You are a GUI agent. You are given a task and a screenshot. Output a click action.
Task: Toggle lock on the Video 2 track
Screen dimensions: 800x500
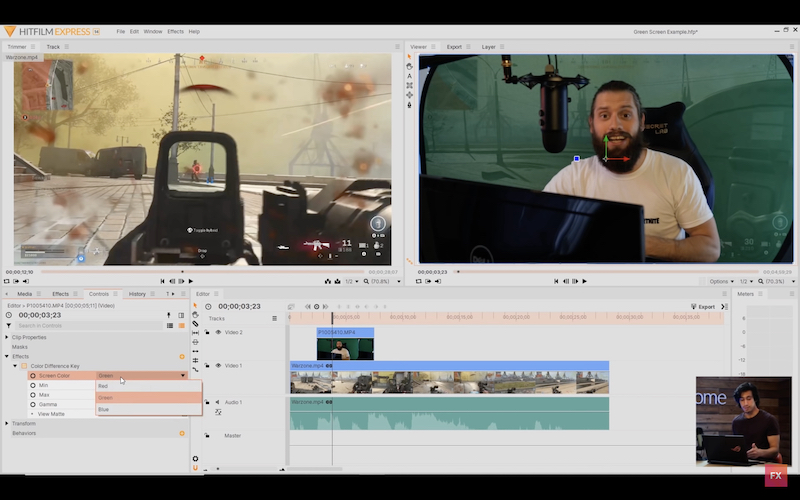point(207,332)
